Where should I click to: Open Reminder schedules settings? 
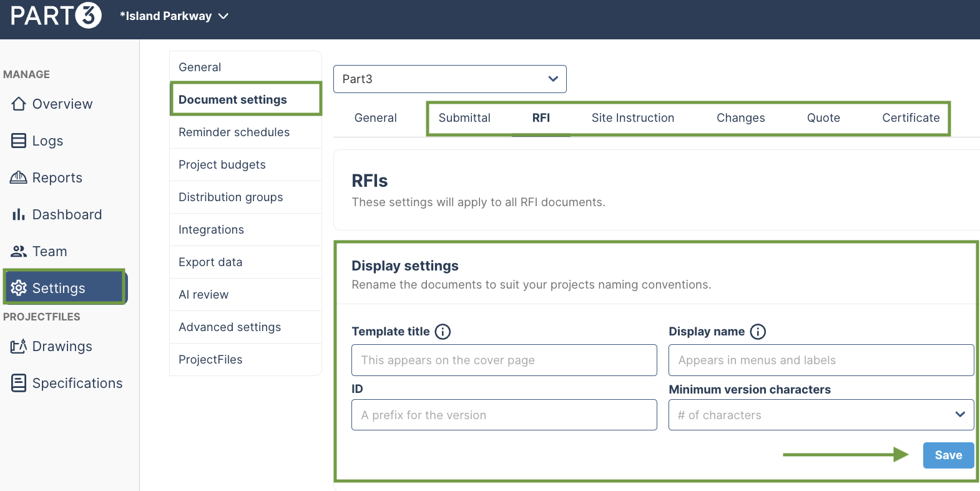pos(245,132)
